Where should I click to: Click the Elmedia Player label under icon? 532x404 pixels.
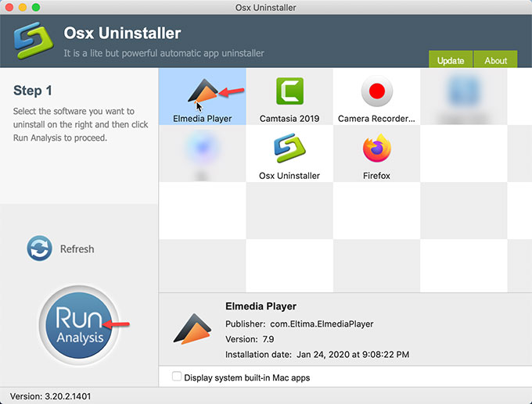(x=202, y=119)
